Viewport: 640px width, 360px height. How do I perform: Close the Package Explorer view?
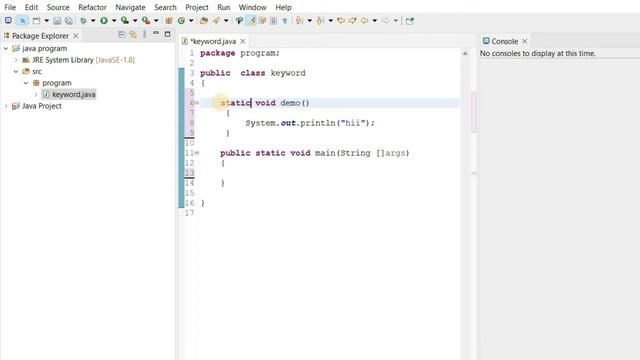coord(76,36)
